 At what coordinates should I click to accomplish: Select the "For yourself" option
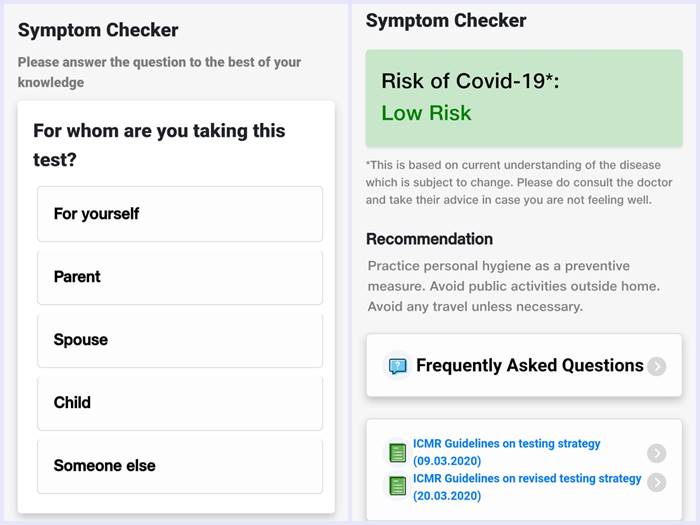point(180,214)
